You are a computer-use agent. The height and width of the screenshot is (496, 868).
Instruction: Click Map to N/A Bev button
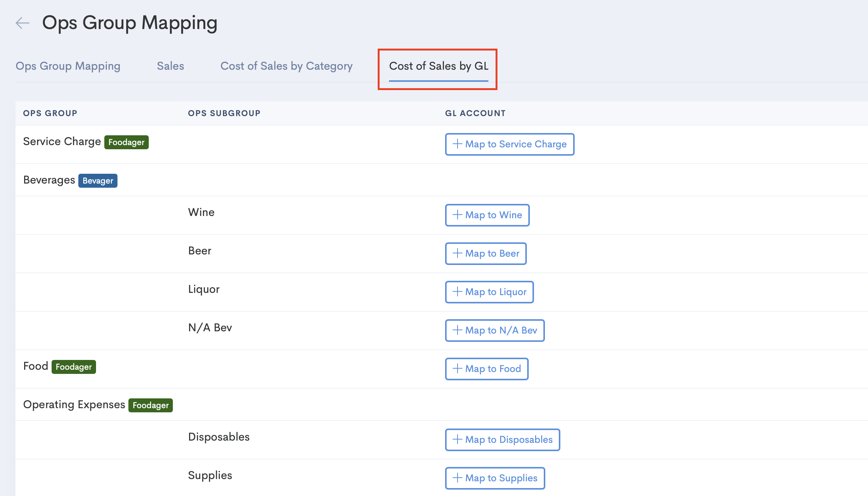[x=495, y=330]
